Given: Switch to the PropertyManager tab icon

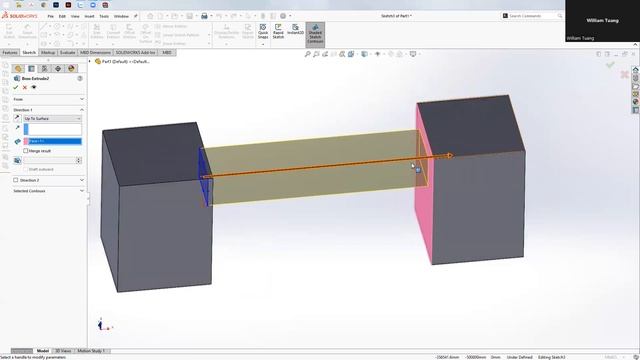Looking at the screenshot, I should 31,69.
